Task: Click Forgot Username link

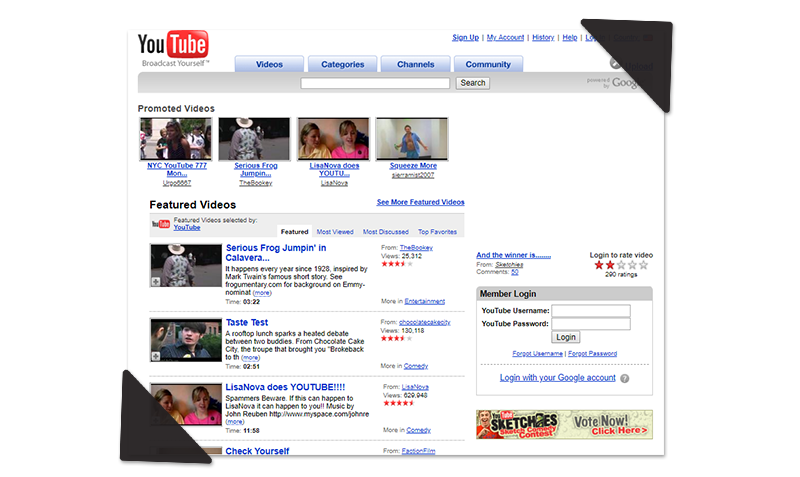Action: click(x=537, y=354)
